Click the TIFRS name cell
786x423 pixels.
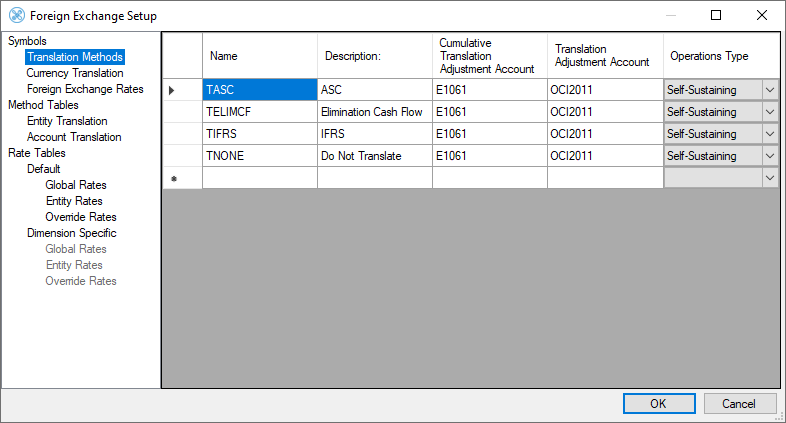(260, 134)
